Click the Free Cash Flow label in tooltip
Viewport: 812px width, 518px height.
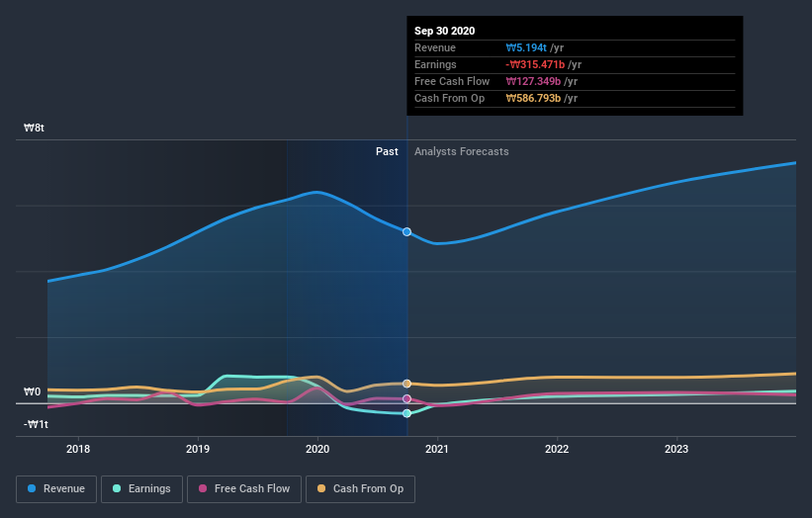[452, 81]
